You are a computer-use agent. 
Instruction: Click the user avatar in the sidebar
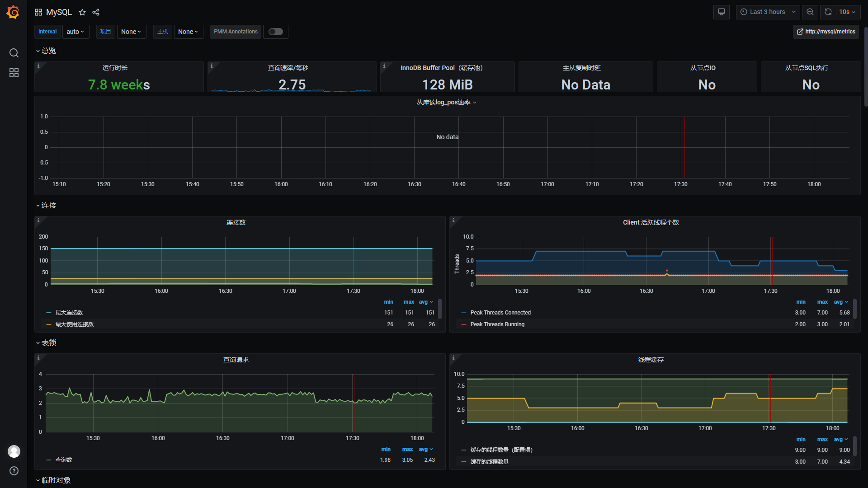click(x=14, y=451)
